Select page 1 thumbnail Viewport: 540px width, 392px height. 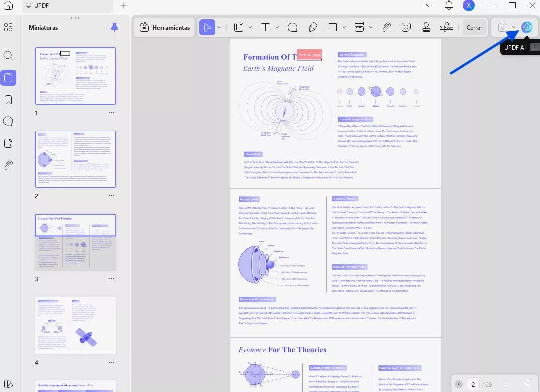pyautogui.click(x=75, y=76)
